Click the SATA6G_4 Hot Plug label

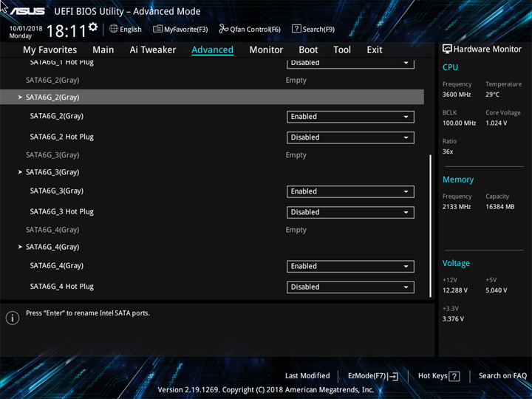62,287
